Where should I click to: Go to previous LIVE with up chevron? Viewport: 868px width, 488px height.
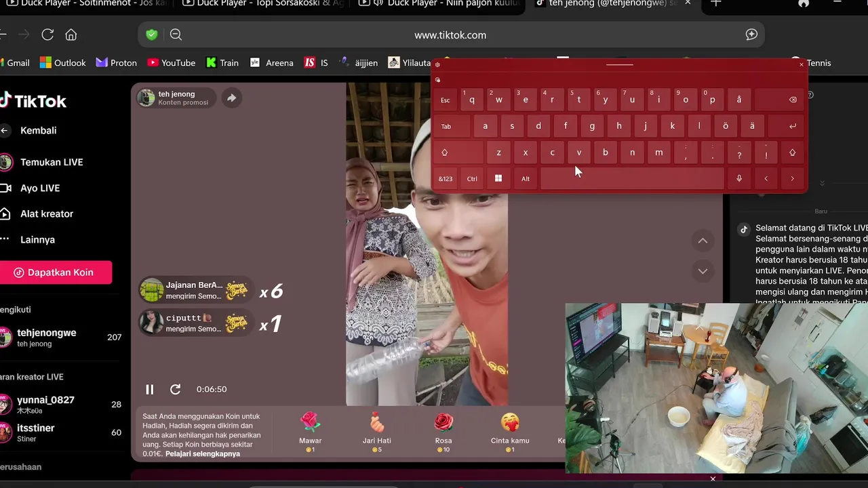click(703, 241)
